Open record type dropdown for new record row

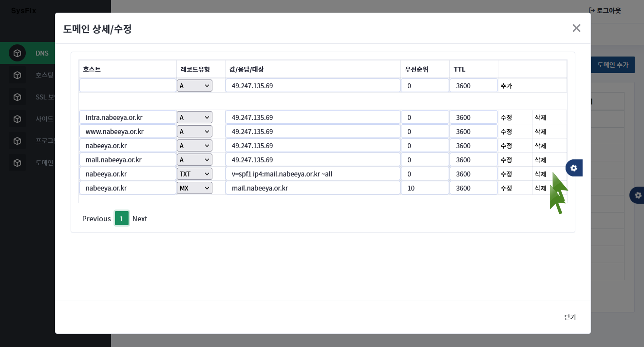click(x=194, y=86)
